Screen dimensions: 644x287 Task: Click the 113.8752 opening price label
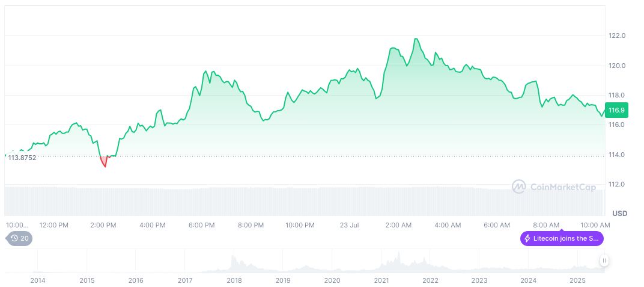tap(22, 158)
